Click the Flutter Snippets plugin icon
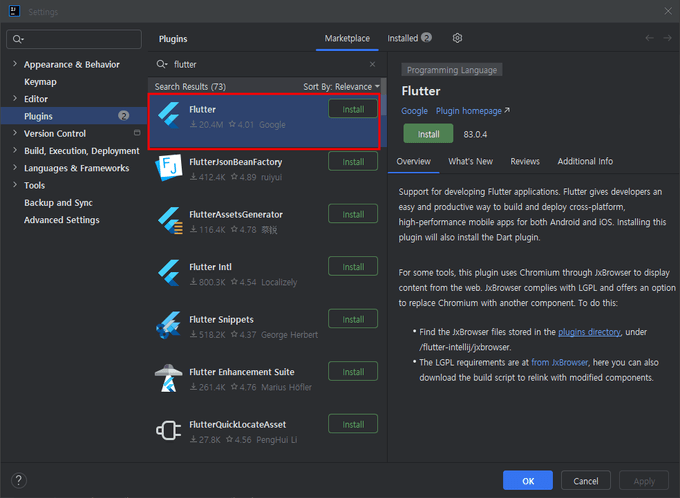 (x=168, y=325)
